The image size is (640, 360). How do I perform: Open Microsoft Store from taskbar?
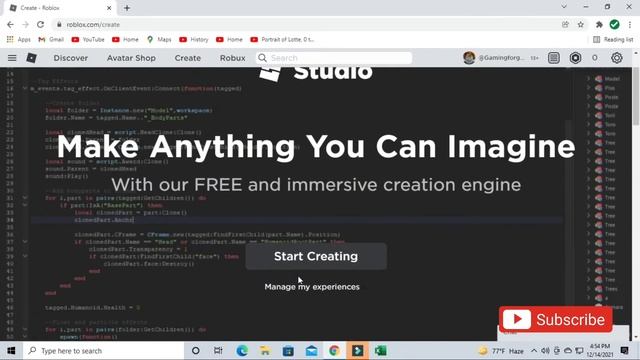click(x=288, y=351)
